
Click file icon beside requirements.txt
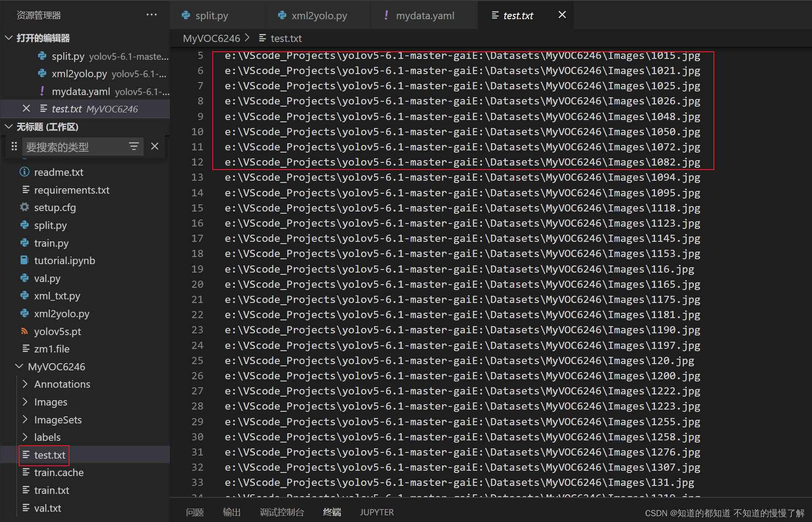(x=26, y=190)
